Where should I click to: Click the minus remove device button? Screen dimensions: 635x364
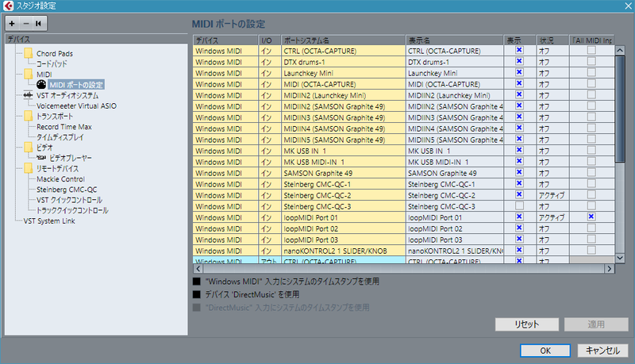26,24
